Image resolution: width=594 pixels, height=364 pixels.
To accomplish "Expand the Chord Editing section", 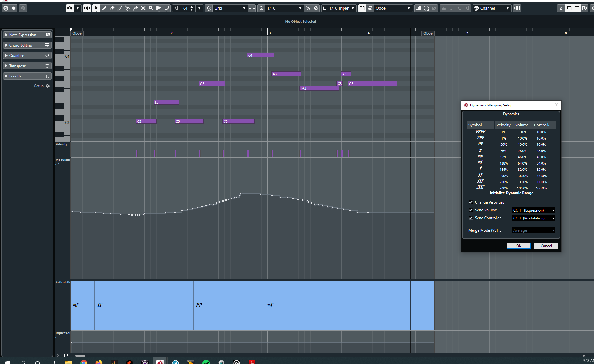I will 6,45.
